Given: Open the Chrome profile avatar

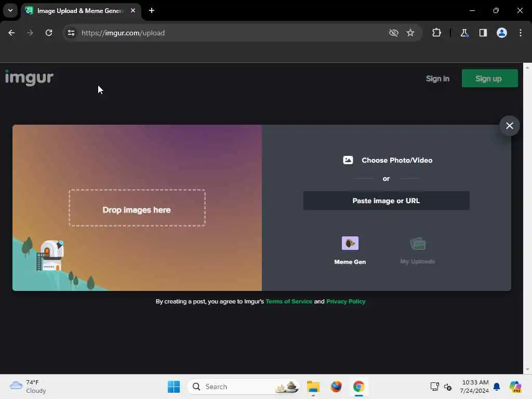Looking at the screenshot, I should (x=502, y=33).
